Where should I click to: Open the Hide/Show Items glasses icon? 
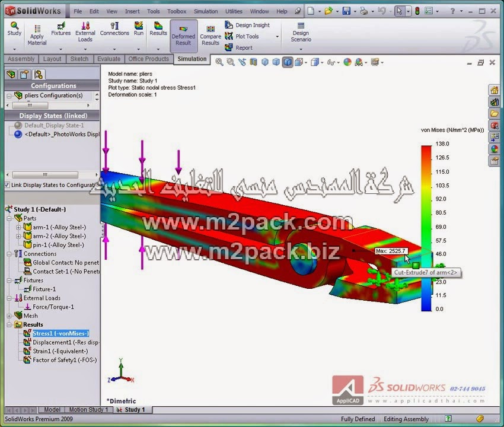click(331, 62)
